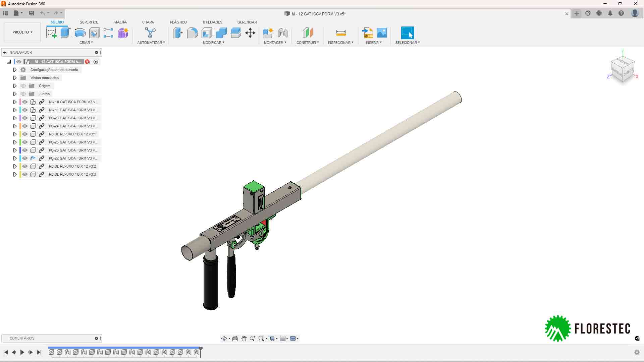Click the Move/Copy tool icon
The width and height of the screenshot is (644, 362).
pos(250,33)
